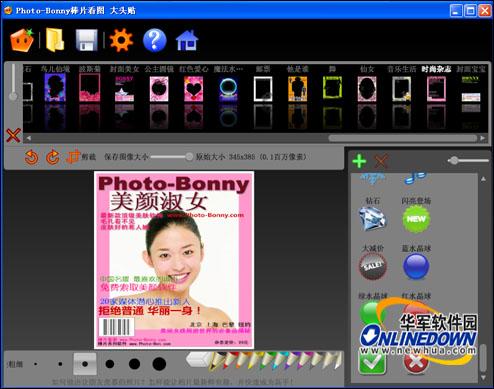This screenshot has height=389, width=494.
Task: Click the 保存图像大小 size slider handle
Action: tap(189, 157)
